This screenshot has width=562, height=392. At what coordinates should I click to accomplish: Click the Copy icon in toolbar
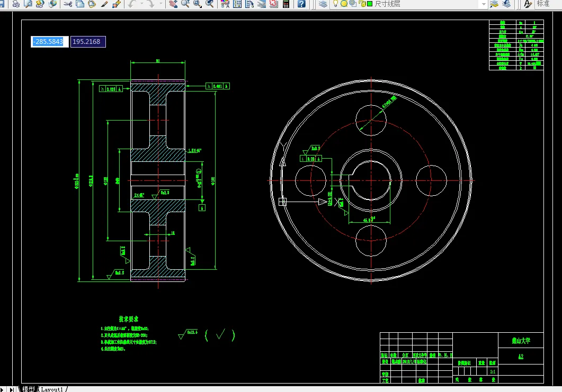81,4
